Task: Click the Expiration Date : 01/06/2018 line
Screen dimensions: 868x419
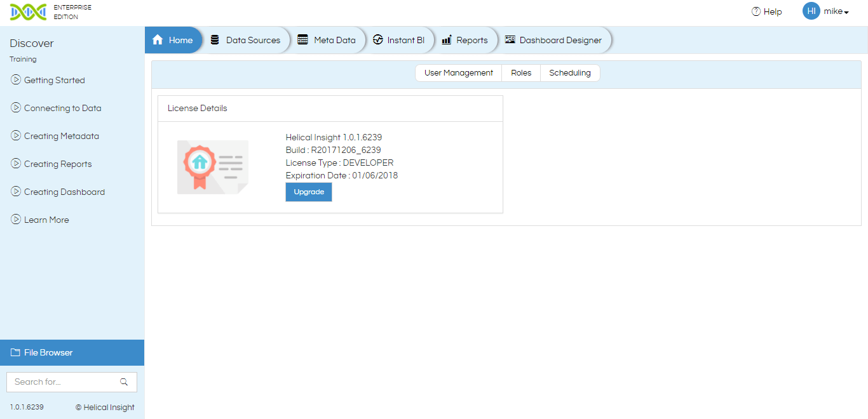Action: (342, 175)
